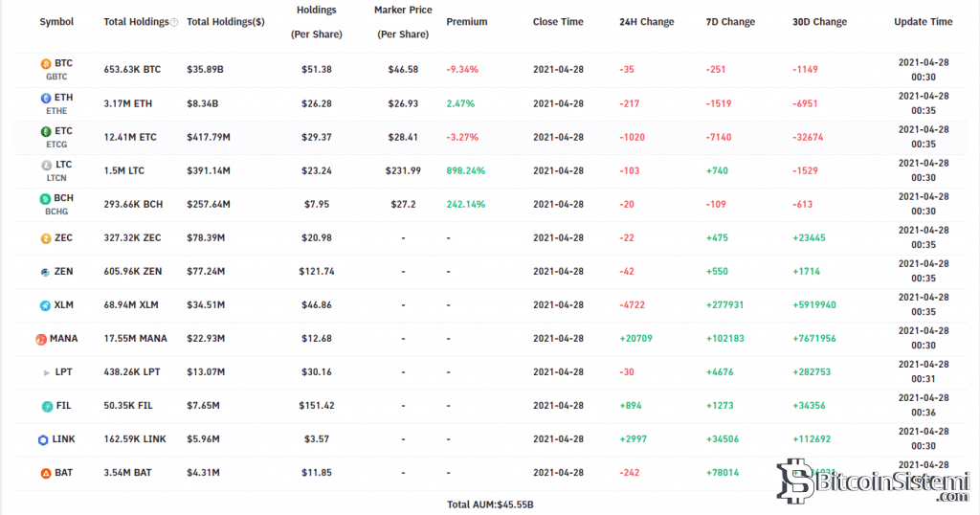Click the BAT coin icon
Image resolution: width=980 pixels, height=515 pixels.
click(x=45, y=473)
